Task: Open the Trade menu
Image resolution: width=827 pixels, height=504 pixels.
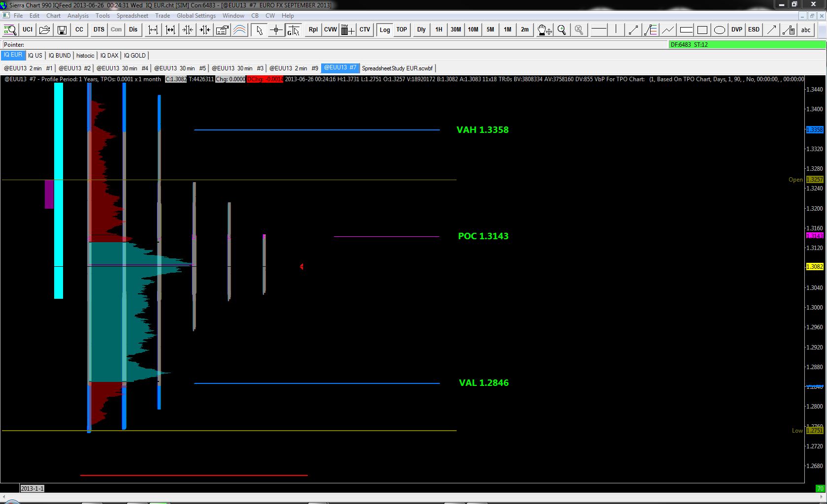Action: pos(163,16)
